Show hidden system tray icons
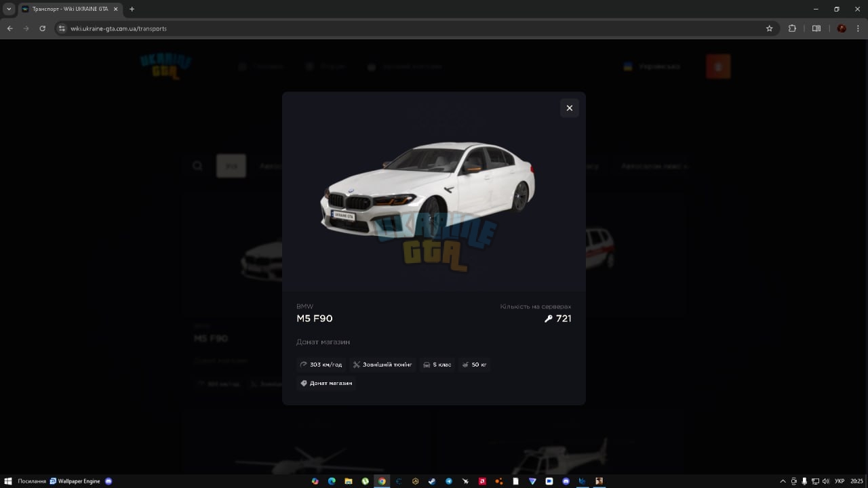This screenshot has height=488, width=868. (x=783, y=481)
